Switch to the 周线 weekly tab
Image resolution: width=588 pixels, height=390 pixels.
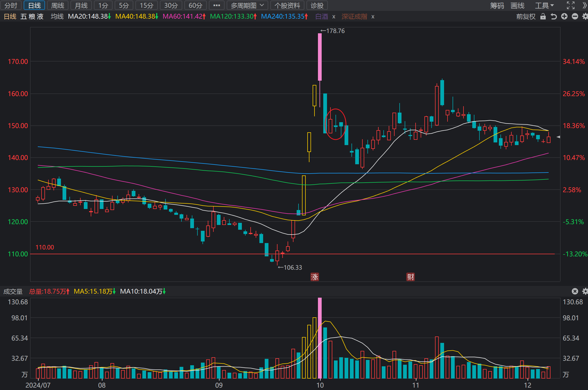tap(58, 5)
